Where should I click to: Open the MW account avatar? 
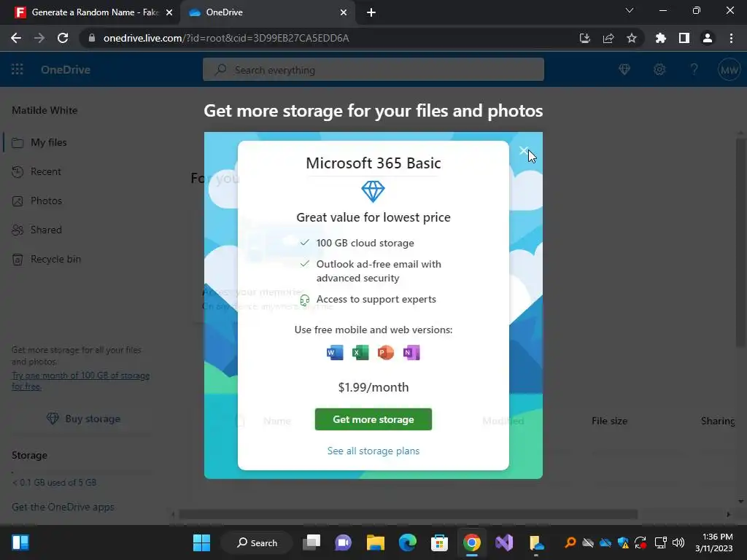(x=729, y=70)
